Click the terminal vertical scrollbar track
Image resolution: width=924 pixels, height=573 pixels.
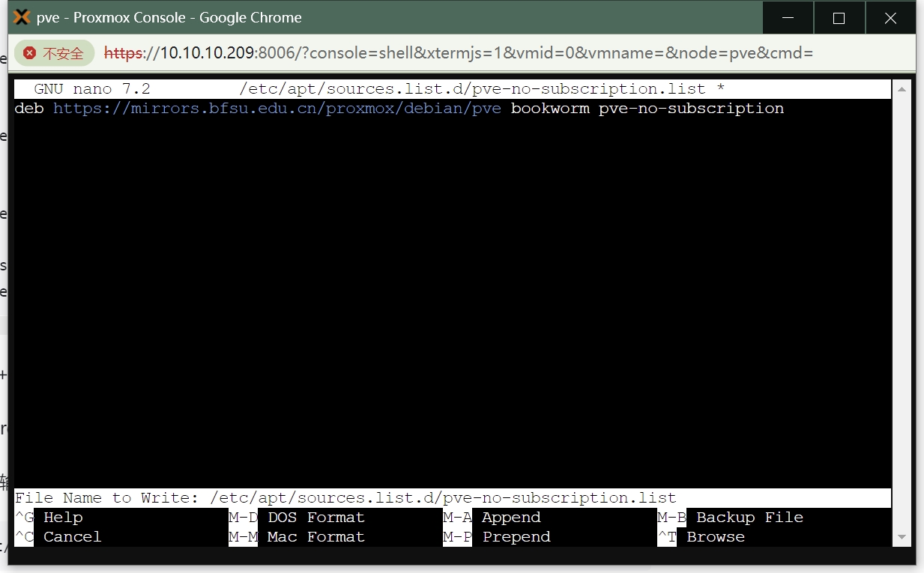point(902,313)
